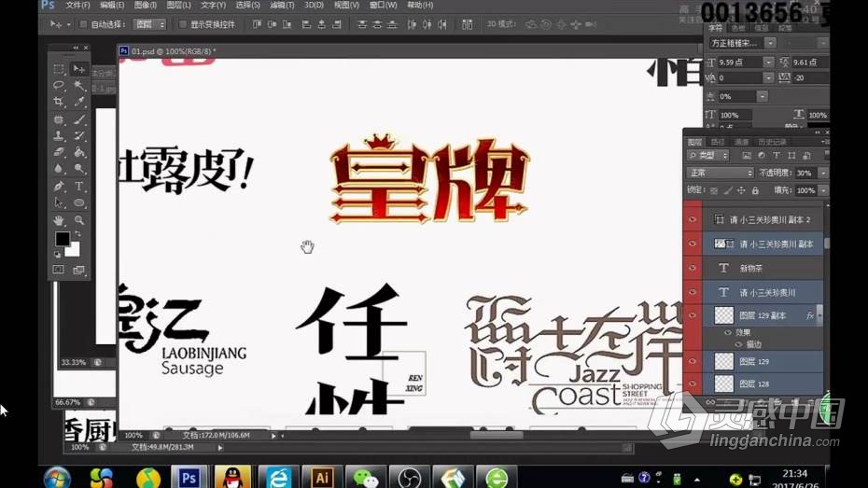Select the Zoom tool in the toolbox
Image resolution: width=868 pixels, height=488 pixels.
pos(79,220)
